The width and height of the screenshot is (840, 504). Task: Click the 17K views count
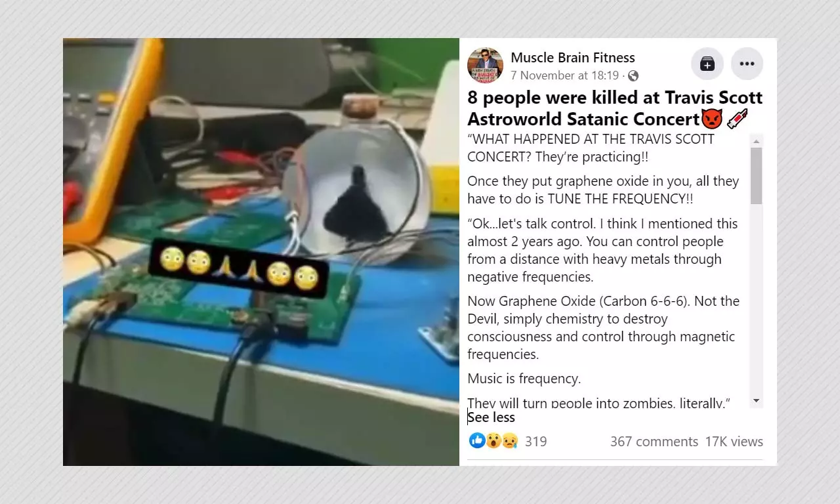[734, 442]
